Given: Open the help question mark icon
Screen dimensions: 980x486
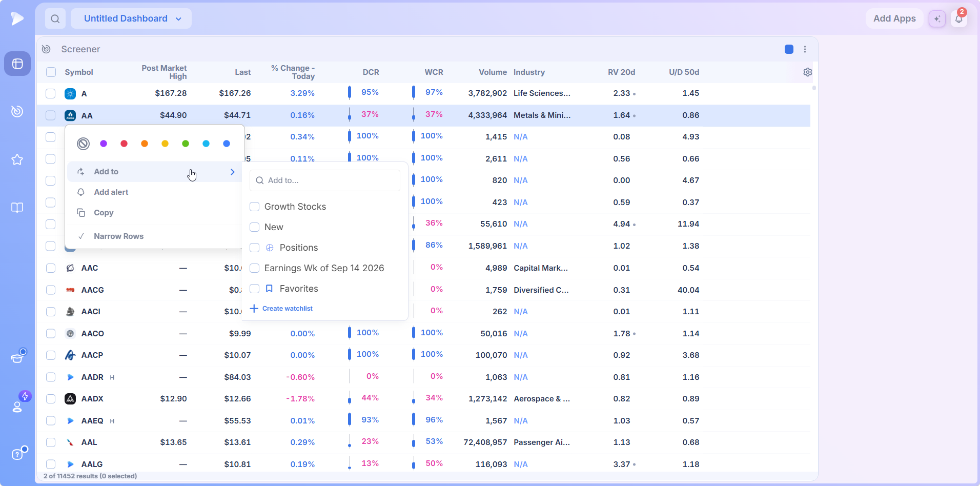Looking at the screenshot, I should [x=17, y=454].
